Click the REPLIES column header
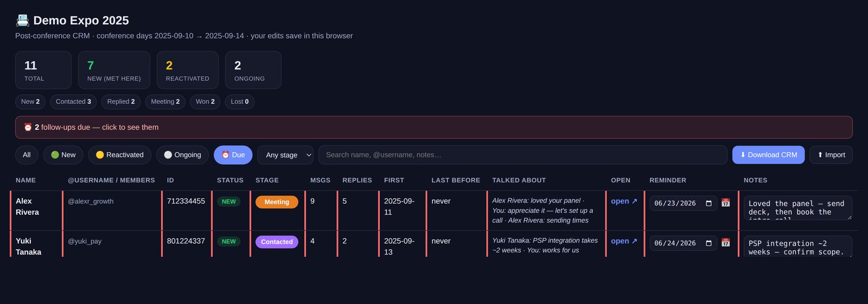 point(357,180)
